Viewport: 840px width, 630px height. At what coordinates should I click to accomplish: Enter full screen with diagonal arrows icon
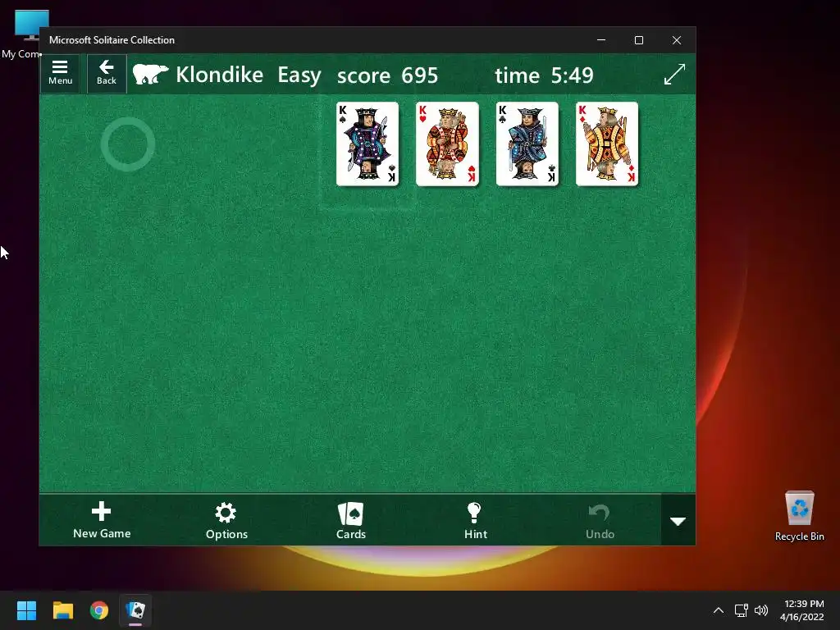coord(674,74)
